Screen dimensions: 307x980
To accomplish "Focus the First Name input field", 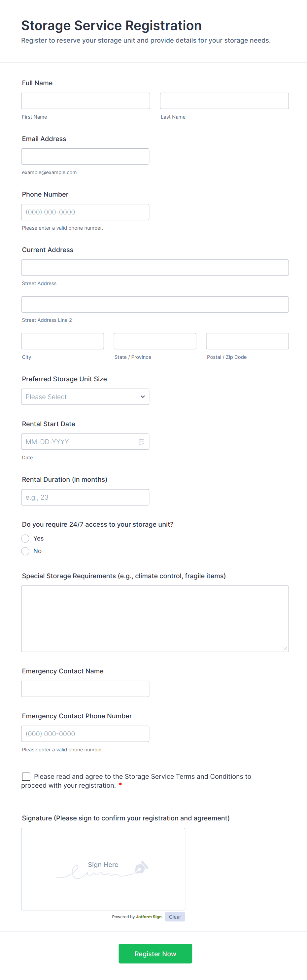I will click(85, 101).
